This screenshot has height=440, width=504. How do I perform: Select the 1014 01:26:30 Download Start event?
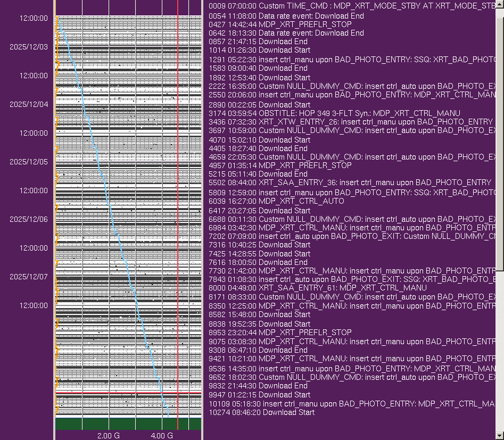[x=259, y=50]
